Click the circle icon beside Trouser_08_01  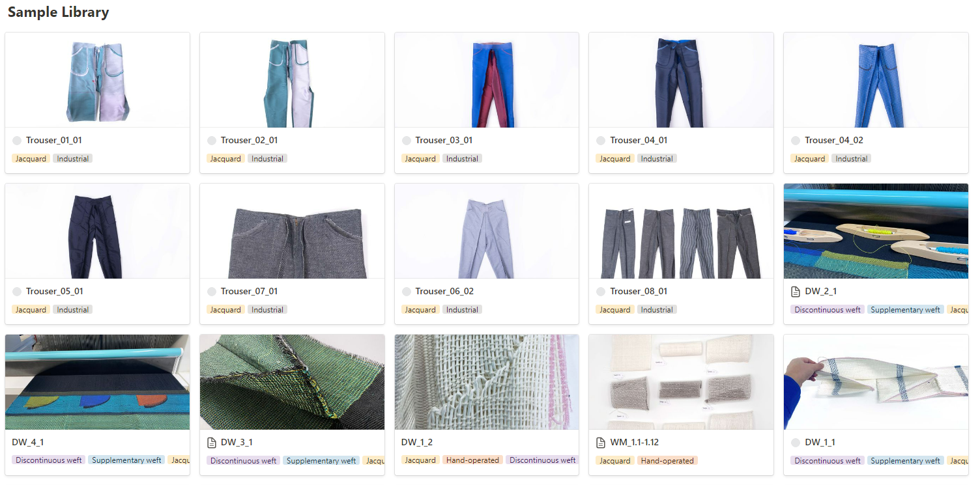click(x=600, y=292)
